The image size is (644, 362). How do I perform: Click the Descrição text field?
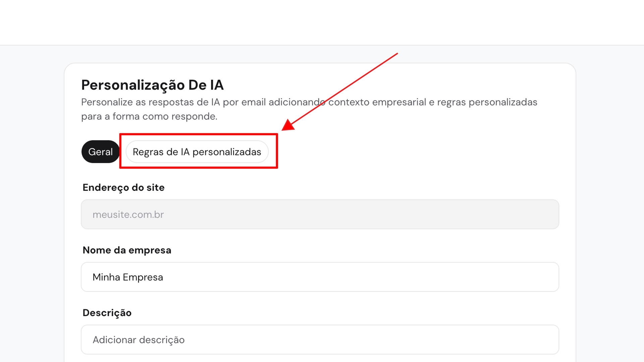click(320, 340)
